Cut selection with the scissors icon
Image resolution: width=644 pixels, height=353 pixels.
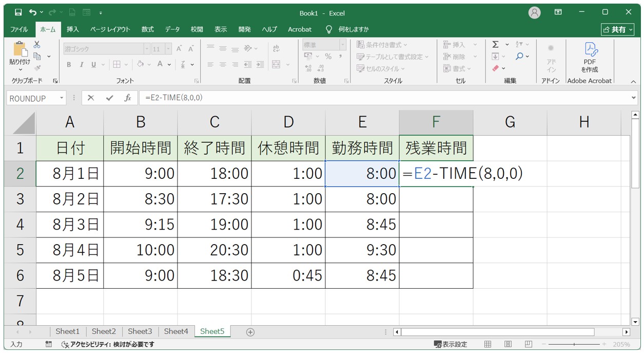click(37, 45)
